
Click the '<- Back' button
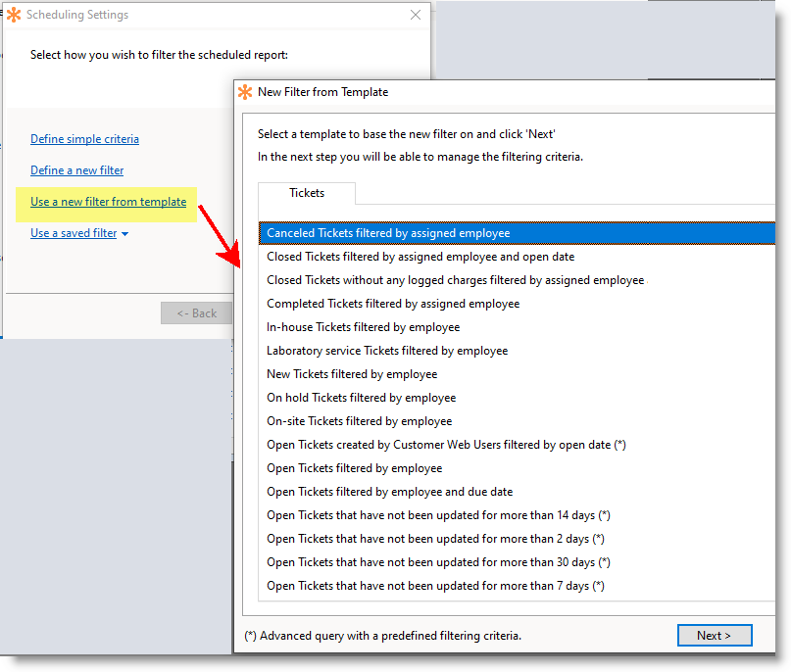click(x=196, y=313)
